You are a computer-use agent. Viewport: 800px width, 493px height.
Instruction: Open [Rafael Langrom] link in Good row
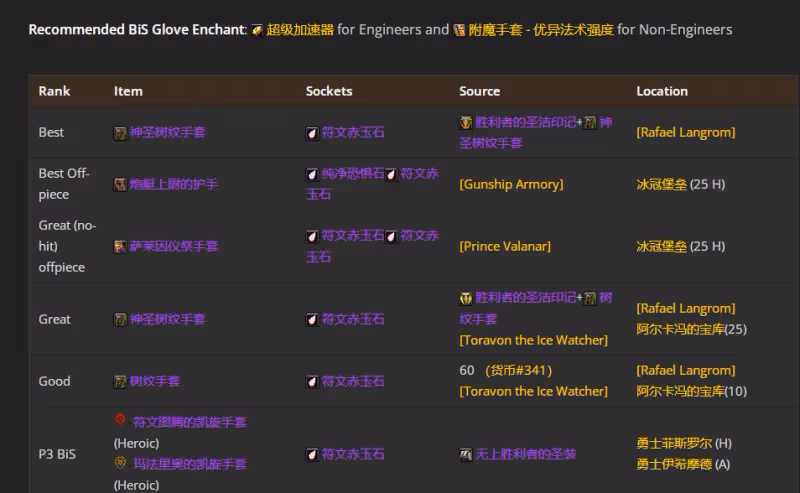(686, 371)
